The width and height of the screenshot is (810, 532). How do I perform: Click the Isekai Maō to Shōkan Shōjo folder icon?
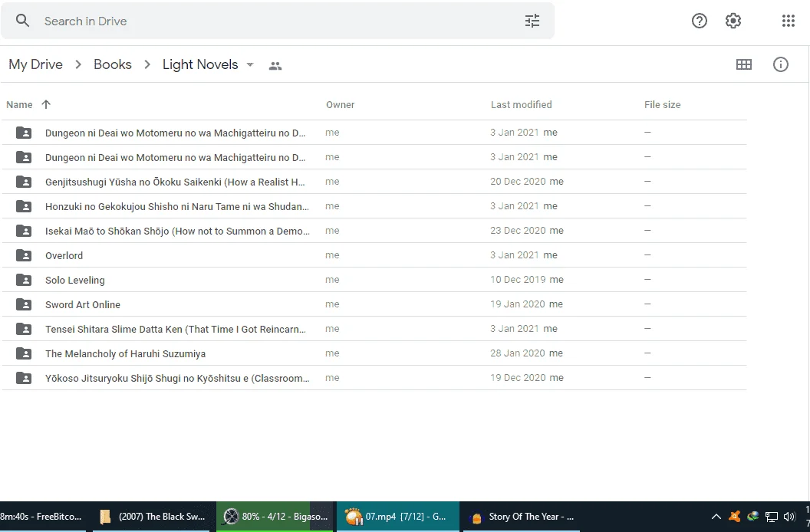coord(24,231)
